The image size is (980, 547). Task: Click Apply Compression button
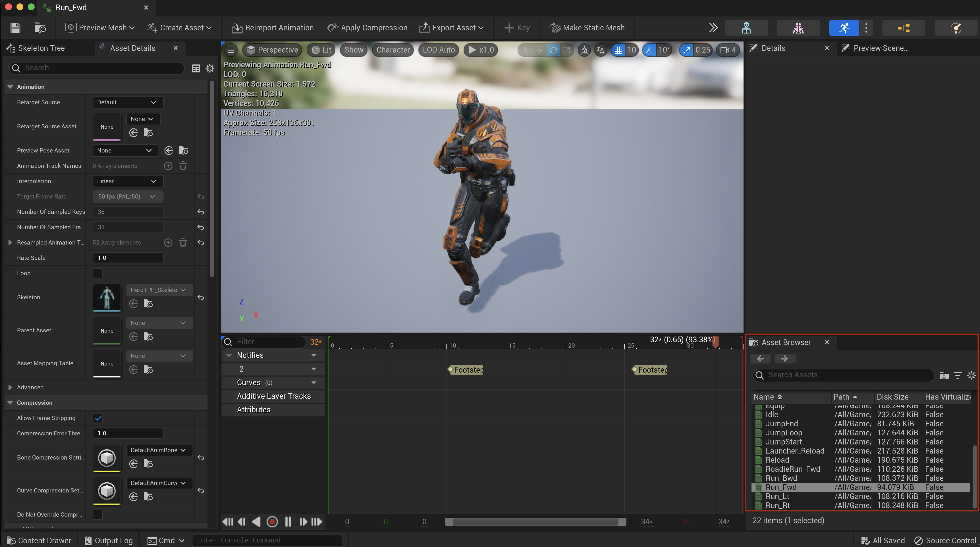(x=367, y=28)
